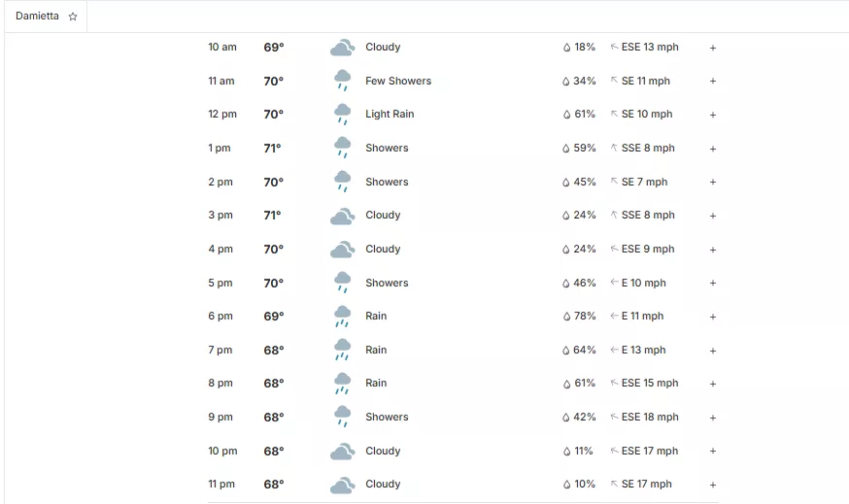
Task: Expand the 6 pm Rain row
Action: (713, 317)
